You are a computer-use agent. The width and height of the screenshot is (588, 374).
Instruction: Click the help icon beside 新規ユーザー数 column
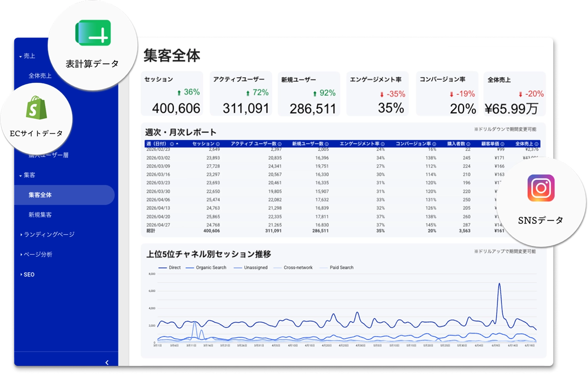327,144
